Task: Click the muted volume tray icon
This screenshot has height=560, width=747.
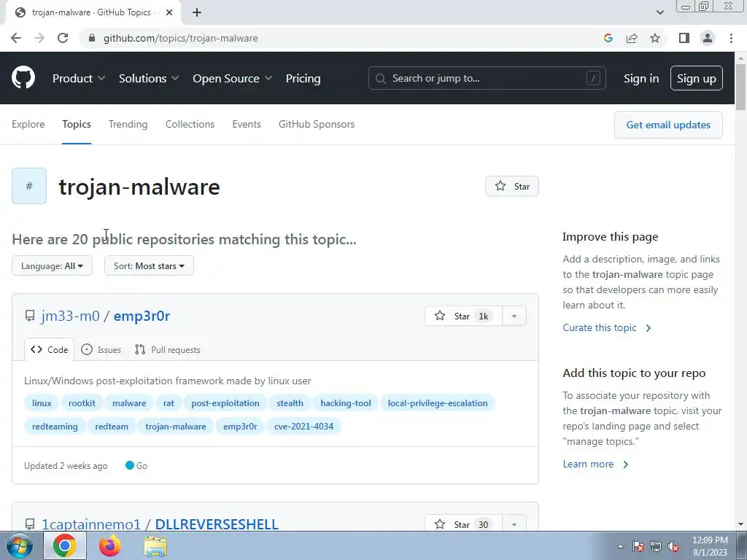Action: click(x=673, y=546)
